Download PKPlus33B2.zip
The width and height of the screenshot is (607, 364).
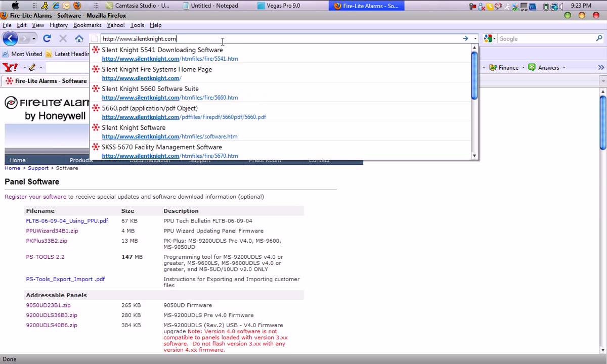coord(47,241)
